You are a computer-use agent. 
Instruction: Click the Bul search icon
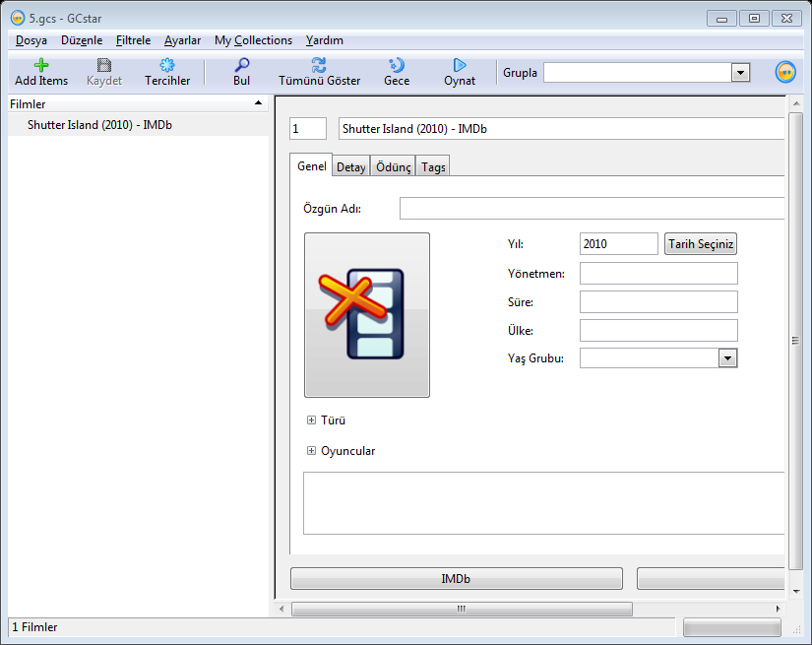[241, 66]
